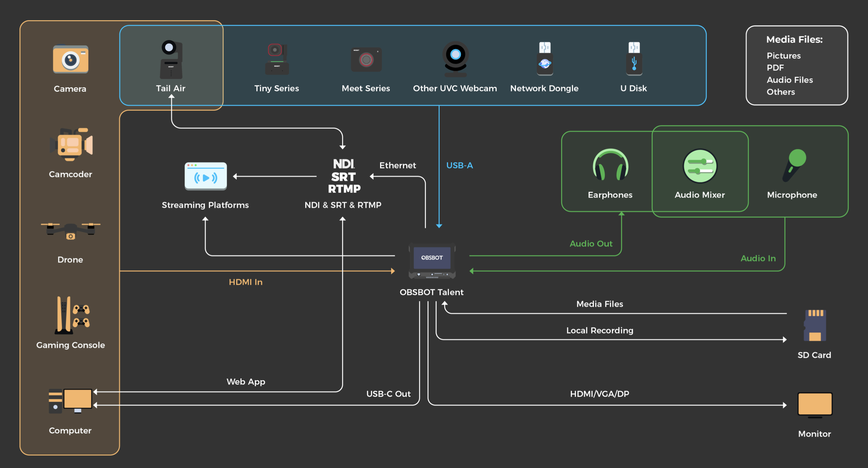Select the Tail Air camera icon
Image resolution: width=868 pixels, height=468 pixels.
[x=171, y=59]
